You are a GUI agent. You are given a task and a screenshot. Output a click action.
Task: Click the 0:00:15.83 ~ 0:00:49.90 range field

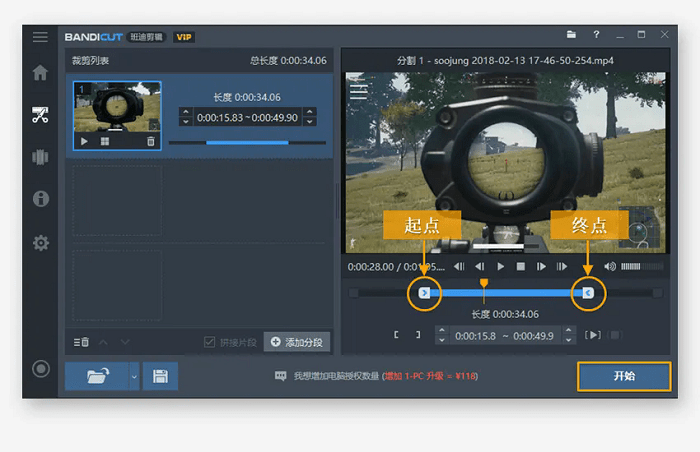(x=247, y=117)
